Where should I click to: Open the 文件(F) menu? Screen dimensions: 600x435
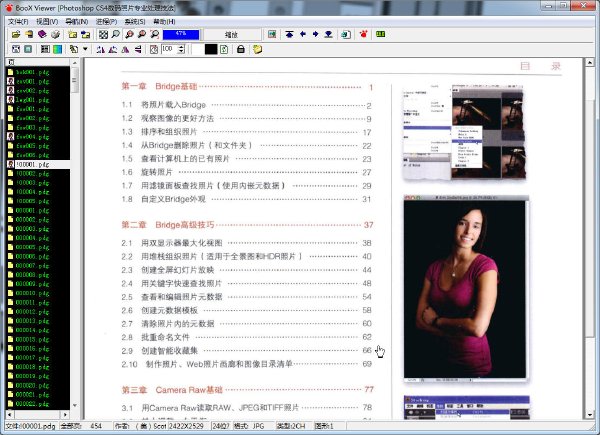[18, 21]
